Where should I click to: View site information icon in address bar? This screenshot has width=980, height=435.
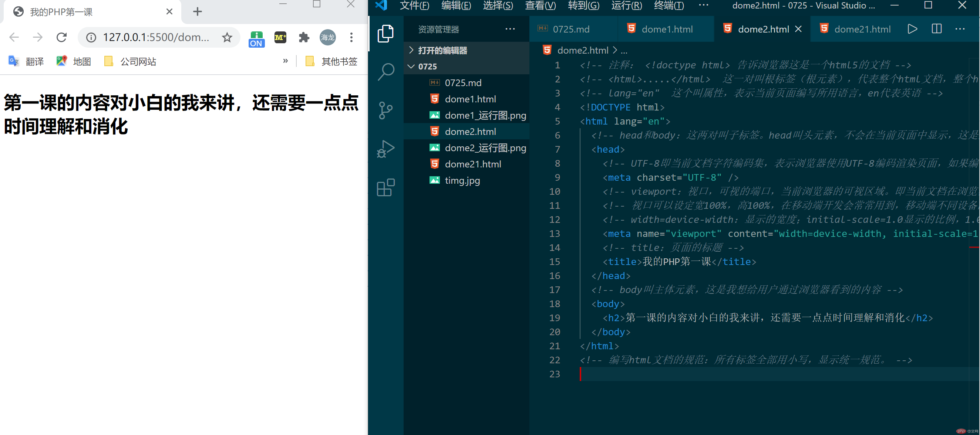click(91, 37)
